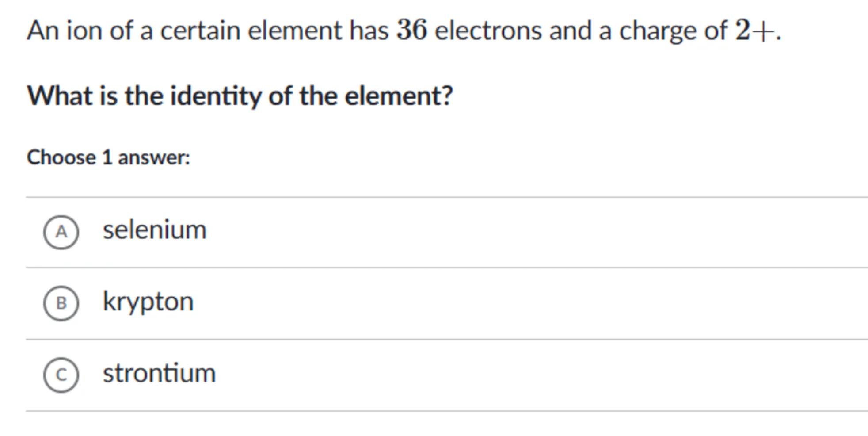Click the word "An" starting the statement
The height and width of the screenshot is (436, 868).
pos(43,31)
